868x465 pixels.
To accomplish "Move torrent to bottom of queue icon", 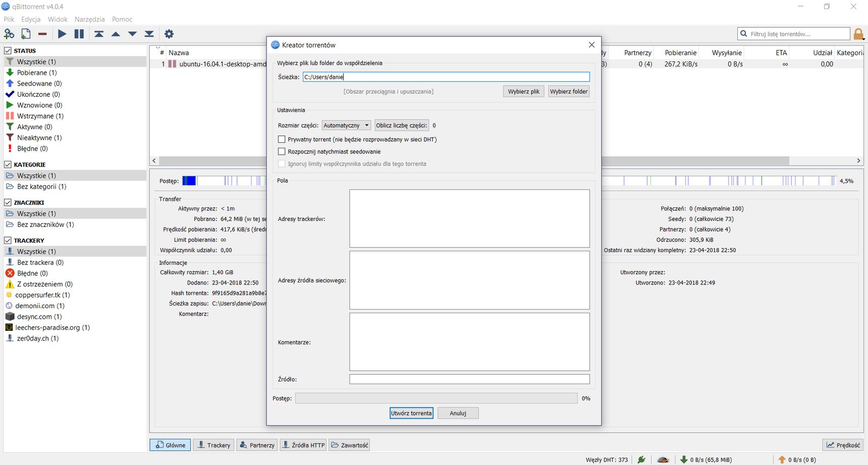I will point(149,34).
